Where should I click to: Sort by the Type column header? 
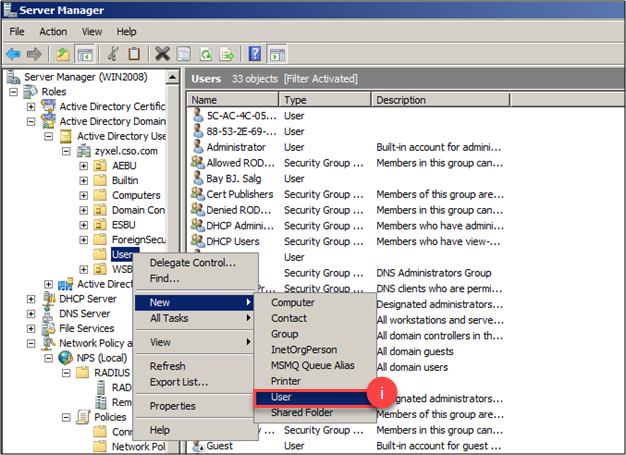point(325,100)
